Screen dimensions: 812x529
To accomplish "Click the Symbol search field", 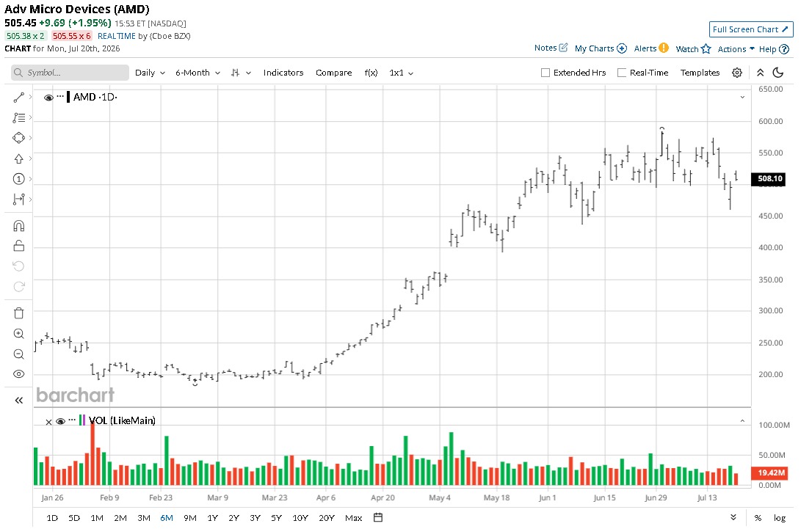I will [x=70, y=73].
